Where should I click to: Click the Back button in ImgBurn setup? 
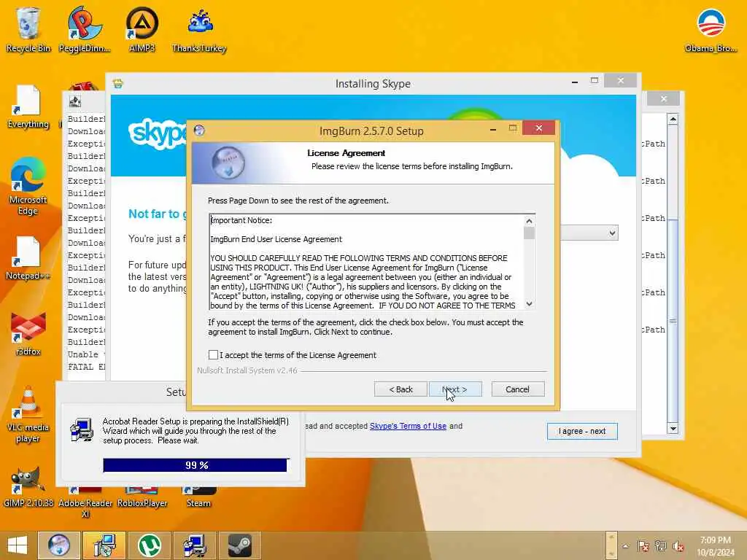(x=400, y=389)
